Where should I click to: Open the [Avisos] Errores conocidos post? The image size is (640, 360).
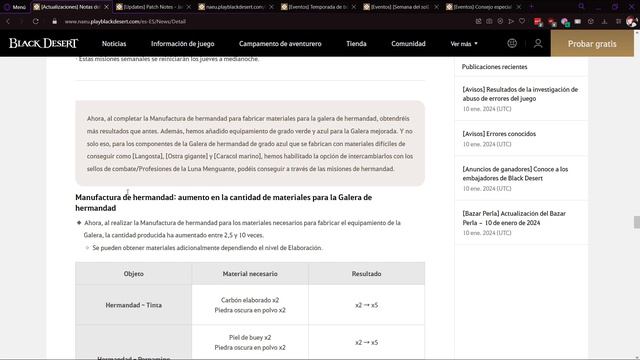499,133
